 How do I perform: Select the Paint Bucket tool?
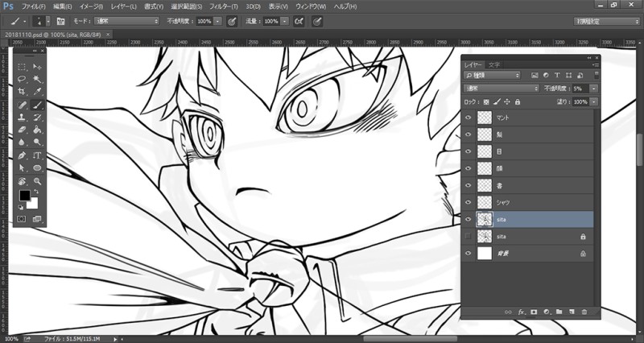[37, 130]
